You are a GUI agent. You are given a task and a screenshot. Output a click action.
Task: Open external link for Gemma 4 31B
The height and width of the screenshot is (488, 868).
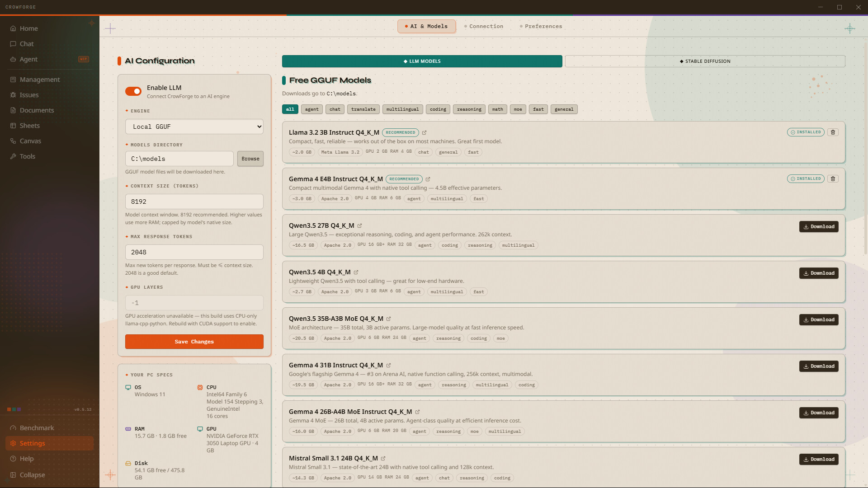(389, 366)
